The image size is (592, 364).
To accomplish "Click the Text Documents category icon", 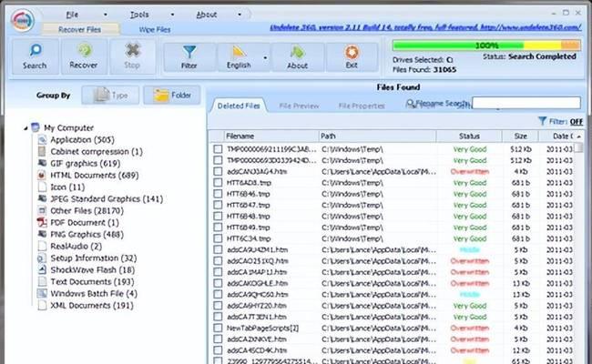I will [x=42, y=282].
